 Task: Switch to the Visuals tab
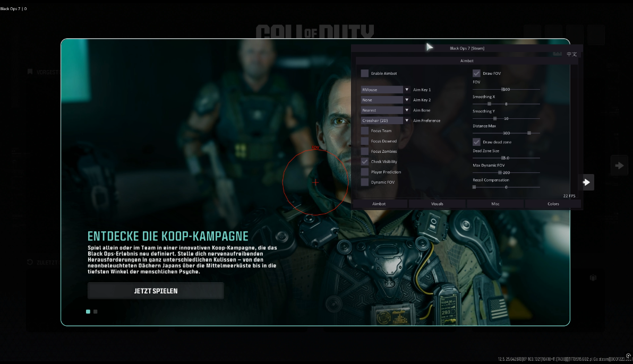[x=437, y=204]
